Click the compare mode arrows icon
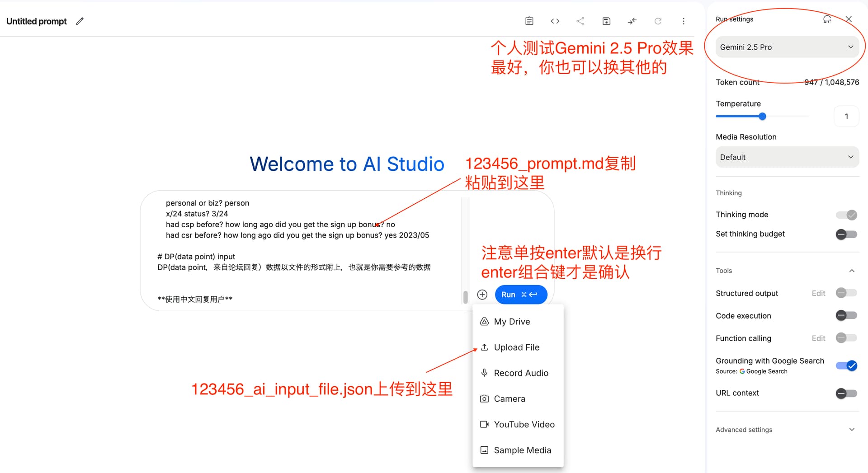The image size is (868, 473). (632, 21)
